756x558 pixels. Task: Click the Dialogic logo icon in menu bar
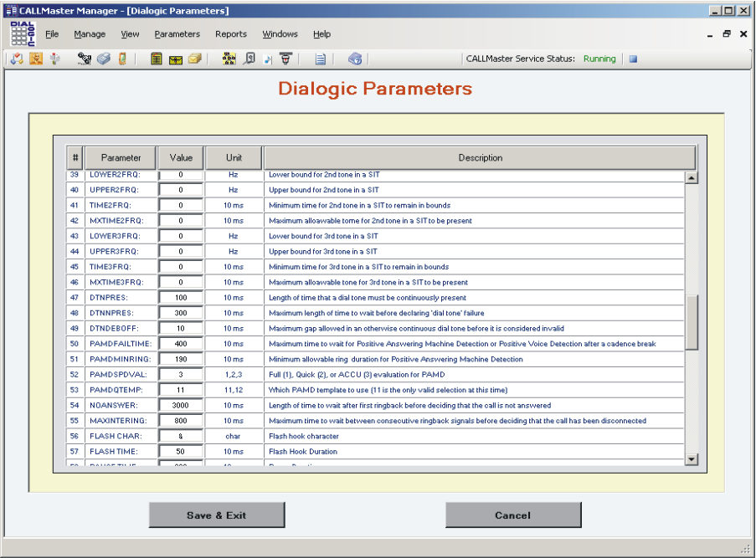point(23,33)
